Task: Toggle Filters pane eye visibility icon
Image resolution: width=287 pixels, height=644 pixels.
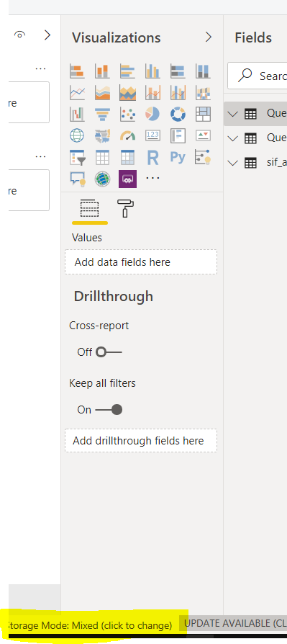Action: coord(19,35)
